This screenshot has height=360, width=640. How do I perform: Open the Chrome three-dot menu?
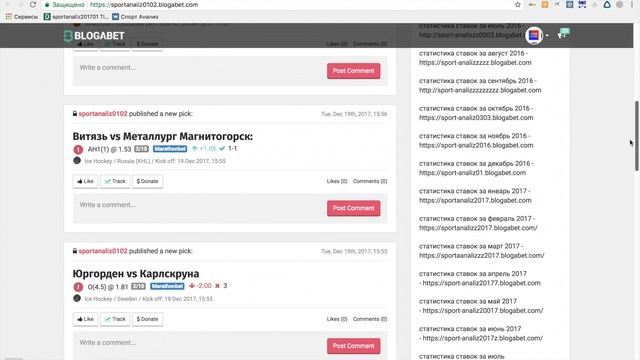click(632, 4)
